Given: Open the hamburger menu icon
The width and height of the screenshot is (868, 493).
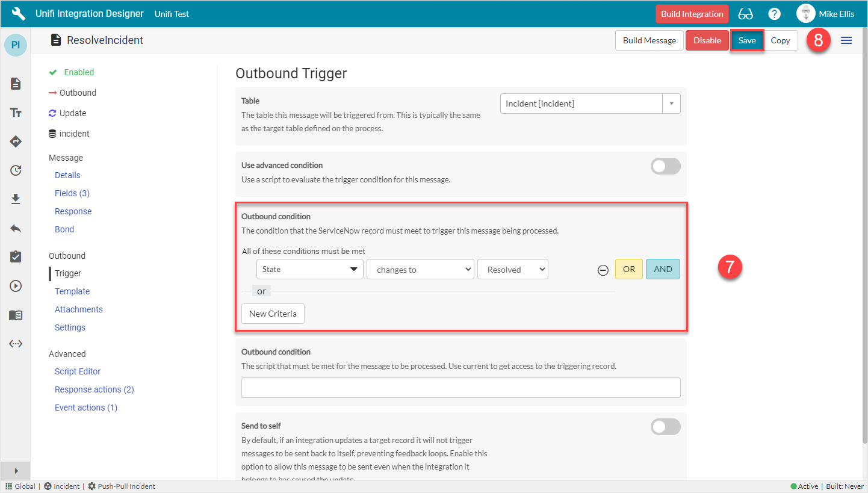Looking at the screenshot, I should point(846,40).
